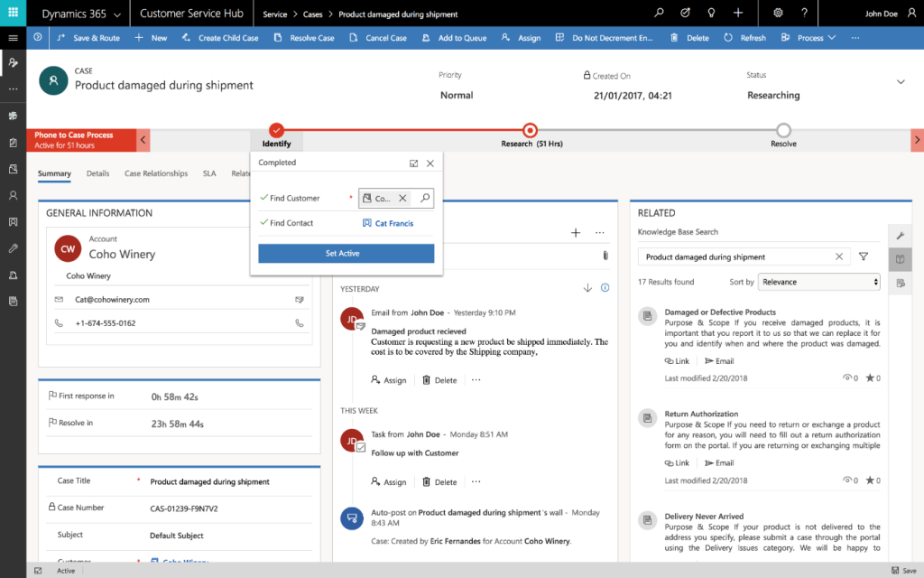Open the command bar overflow ellipsis
Image resolution: width=924 pixels, height=578 pixels.
pos(855,38)
